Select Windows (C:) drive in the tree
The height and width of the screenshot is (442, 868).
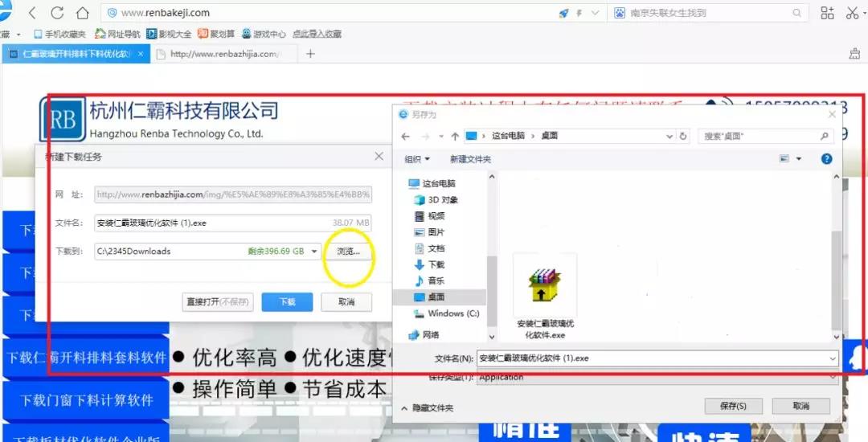pos(446,313)
